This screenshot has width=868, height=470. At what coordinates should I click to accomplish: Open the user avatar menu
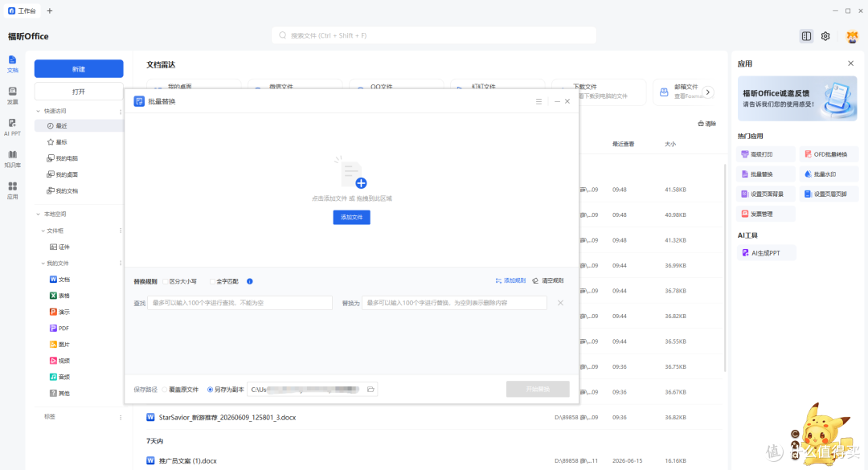(x=852, y=36)
